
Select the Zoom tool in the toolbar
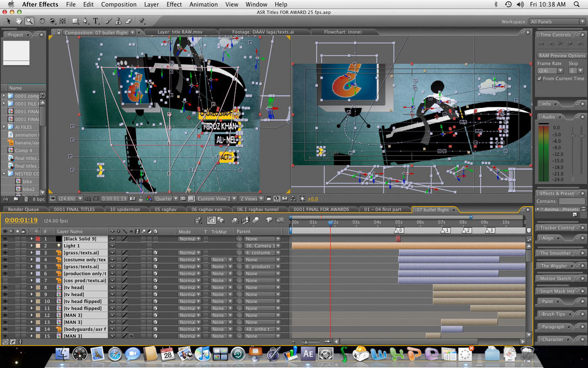click(x=29, y=21)
